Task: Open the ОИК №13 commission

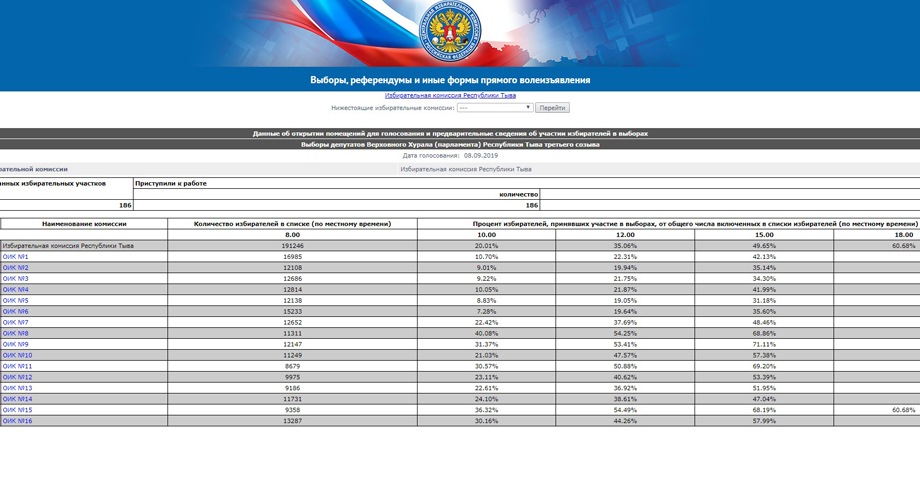Action: click(x=17, y=388)
